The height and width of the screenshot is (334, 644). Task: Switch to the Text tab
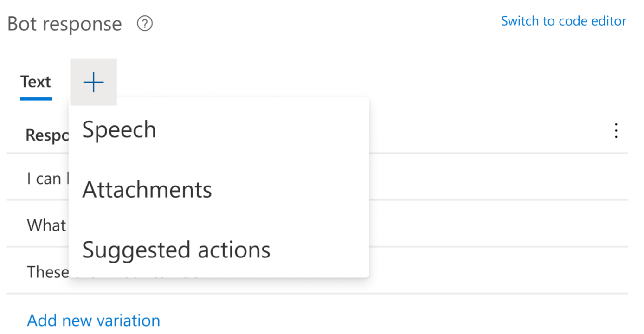coord(36,82)
